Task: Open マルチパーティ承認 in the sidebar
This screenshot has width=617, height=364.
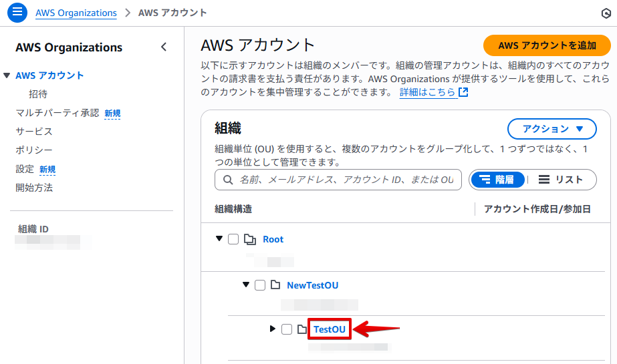Action: click(57, 113)
